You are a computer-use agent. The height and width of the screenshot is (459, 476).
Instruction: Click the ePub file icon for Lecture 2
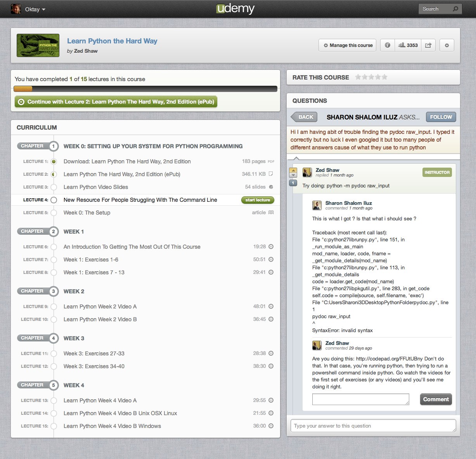pyautogui.click(x=271, y=174)
